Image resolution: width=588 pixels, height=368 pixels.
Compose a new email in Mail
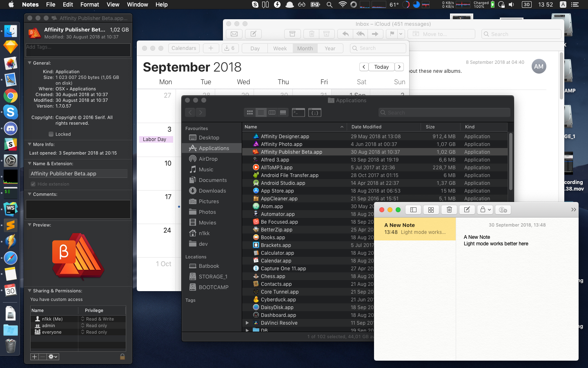[253, 34]
